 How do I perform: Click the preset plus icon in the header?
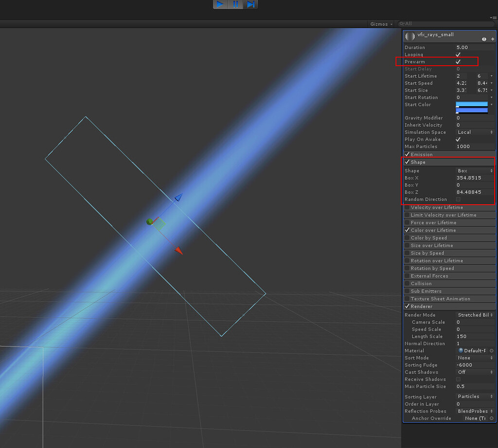(x=492, y=38)
